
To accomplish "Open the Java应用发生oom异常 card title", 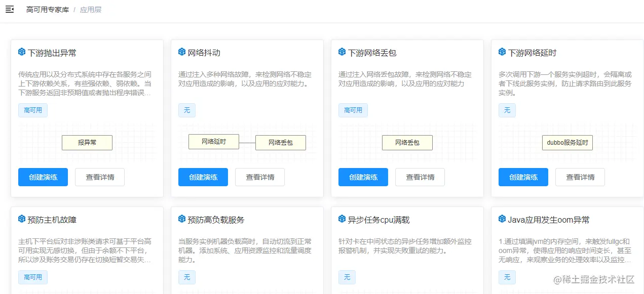I will [549, 220].
